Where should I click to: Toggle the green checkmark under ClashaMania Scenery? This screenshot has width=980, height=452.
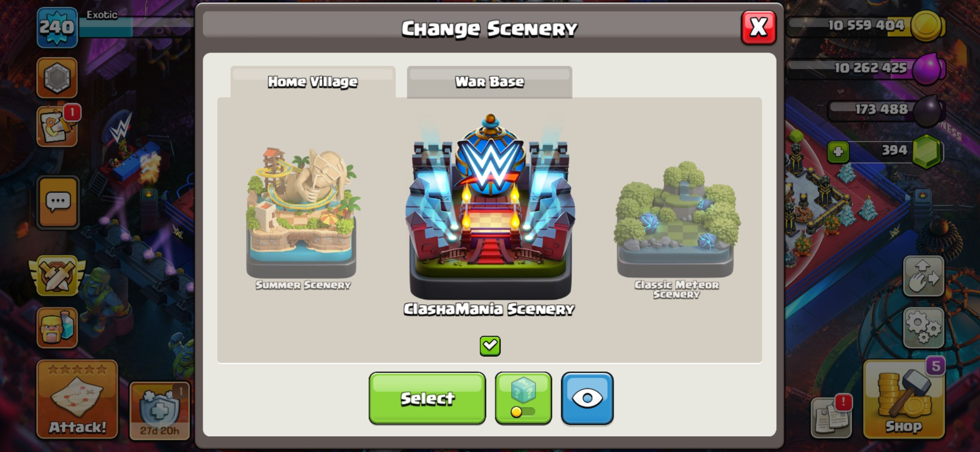point(490,346)
